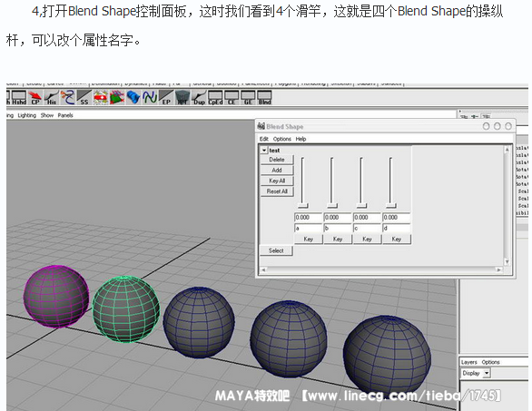Select the fourth sphere in the row
This screenshot has width=532, height=411.
(x=289, y=338)
